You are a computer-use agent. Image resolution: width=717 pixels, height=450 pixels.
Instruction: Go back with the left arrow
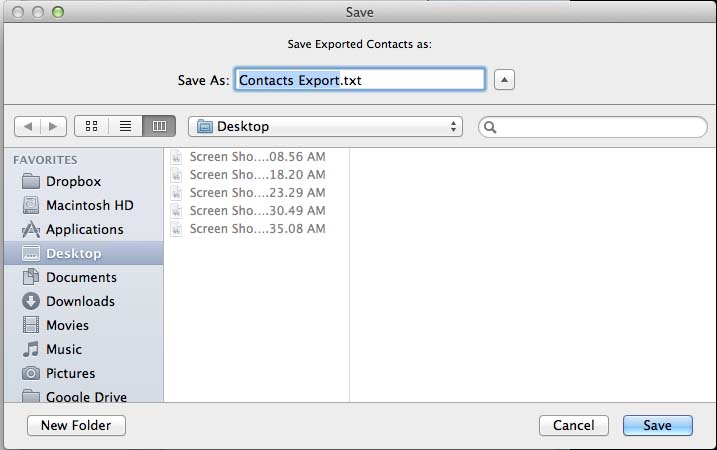[28, 126]
